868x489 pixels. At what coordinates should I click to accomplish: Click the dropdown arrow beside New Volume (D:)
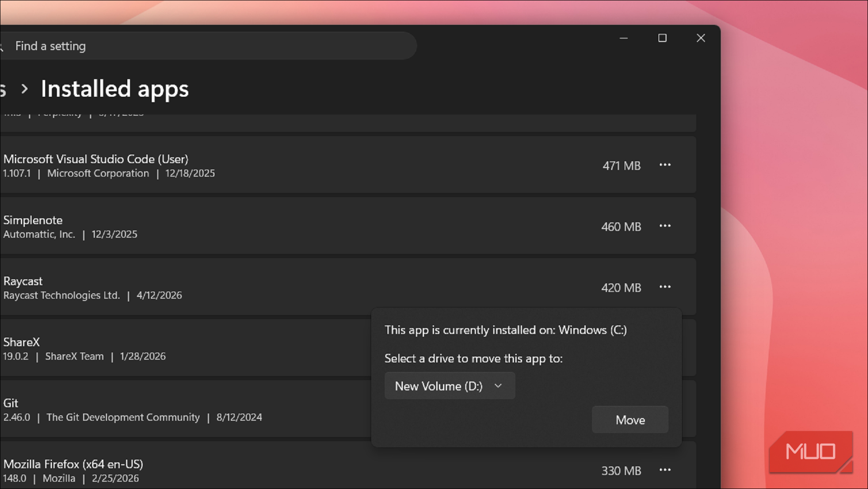(498, 386)
